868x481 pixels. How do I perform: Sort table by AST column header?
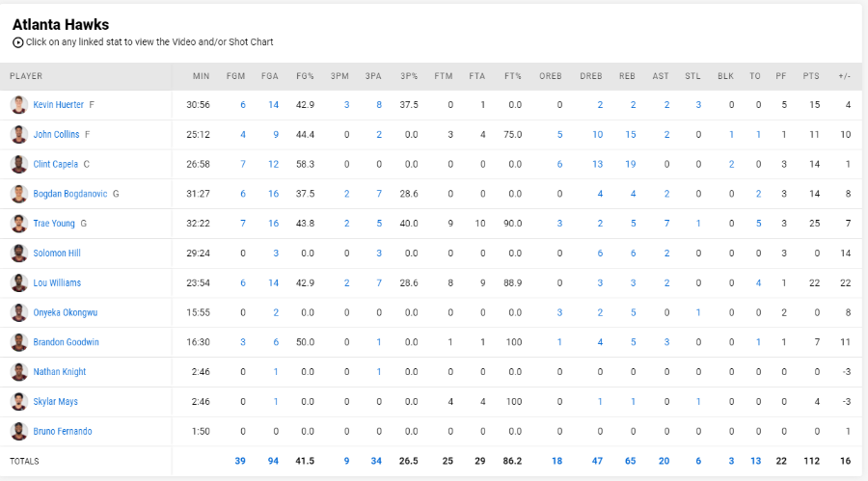coord(661,76)
